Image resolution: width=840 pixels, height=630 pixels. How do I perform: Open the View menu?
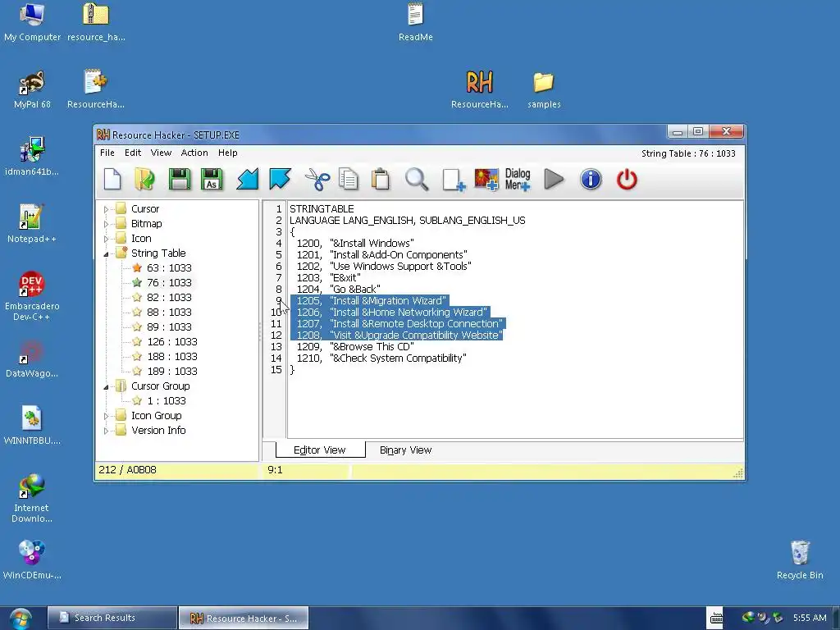(x=161, y=153)
